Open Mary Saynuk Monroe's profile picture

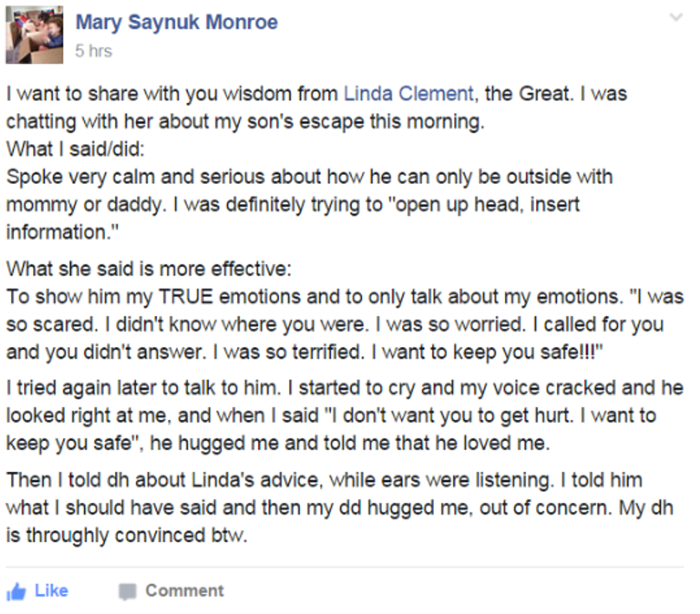tap(34, 35)
